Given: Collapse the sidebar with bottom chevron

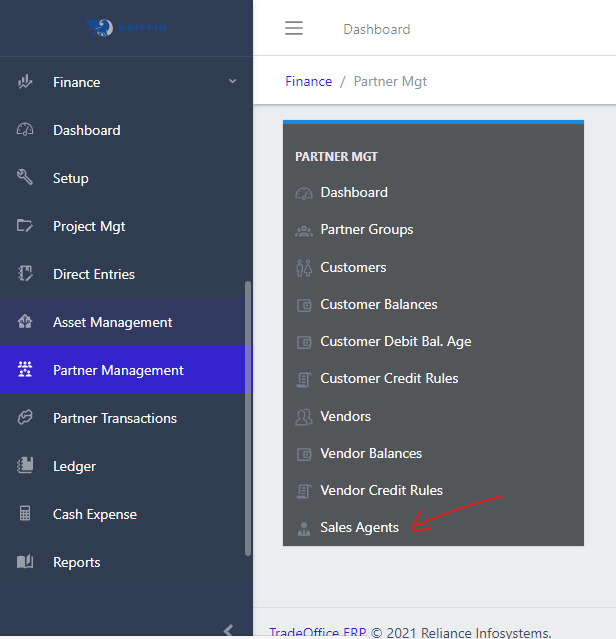Looking at the screenshot, I should 229,630.
